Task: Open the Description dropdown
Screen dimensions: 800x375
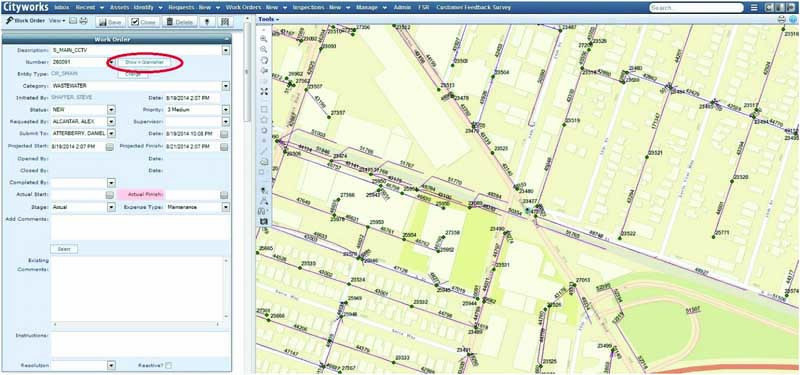Action: [226, 51]
